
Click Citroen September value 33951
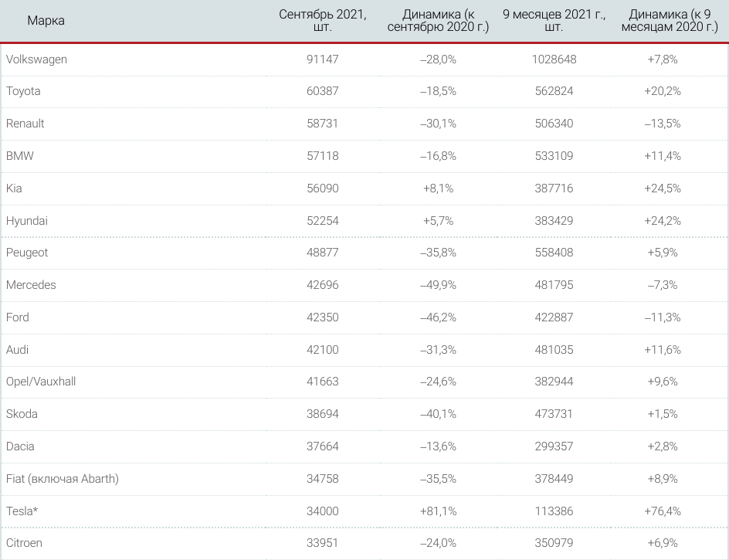[x=323, y=543]
